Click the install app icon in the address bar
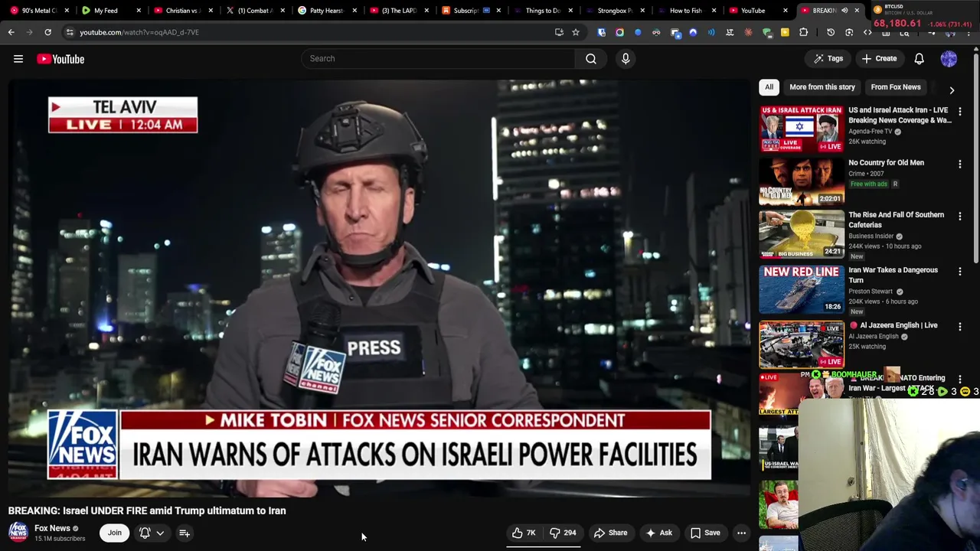The height and width of the screenshot is (551, 980). [x=559, y=32]
